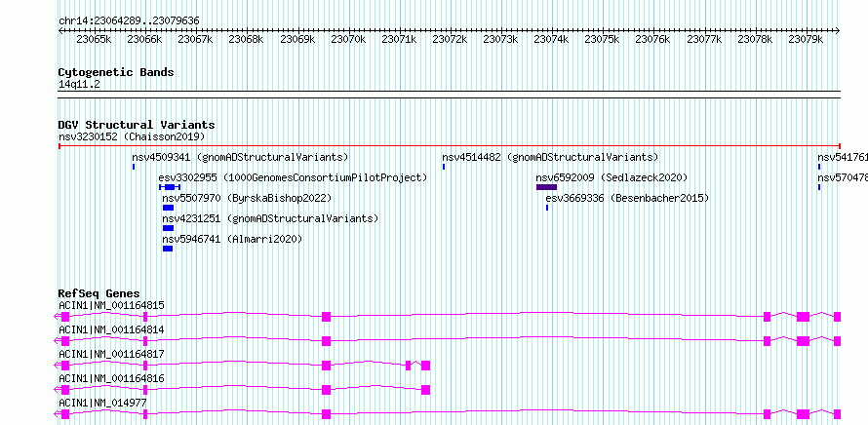
Task: Open the RefSeq Genes track title
Action: click(99, 293)
